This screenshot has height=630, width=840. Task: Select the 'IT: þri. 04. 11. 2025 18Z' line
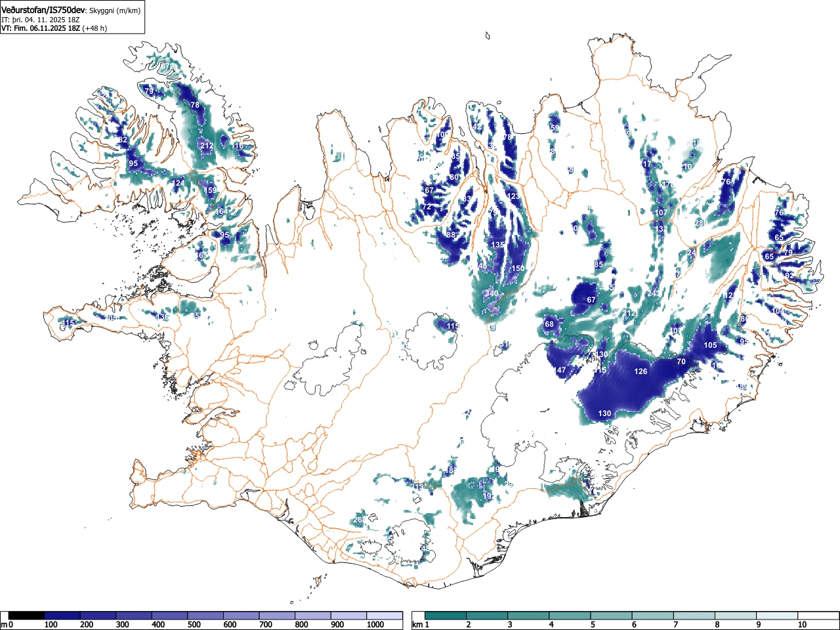[41, 20]
